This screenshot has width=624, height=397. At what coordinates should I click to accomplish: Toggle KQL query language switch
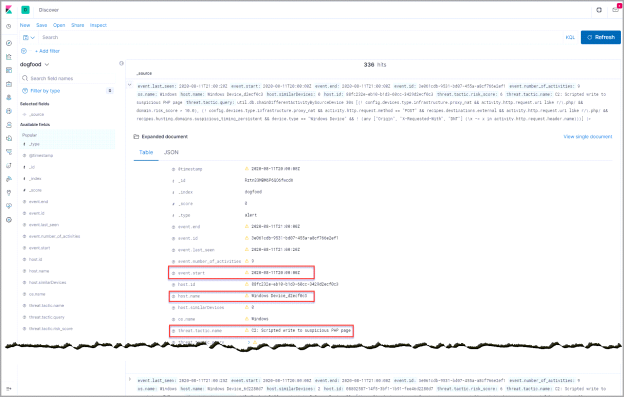tap(570, 37)
